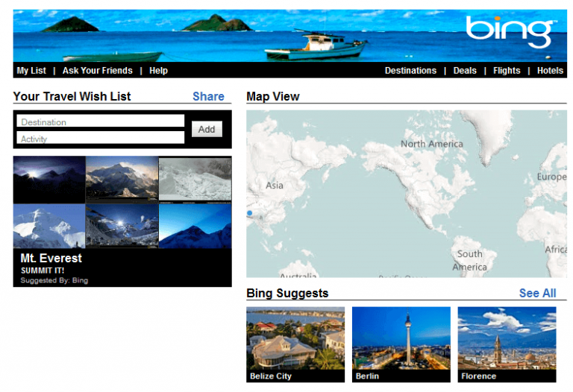The width and height of the screenshot is (573, 392).
Task: Share your travel wish list
Action: click(x=208, y=96)
